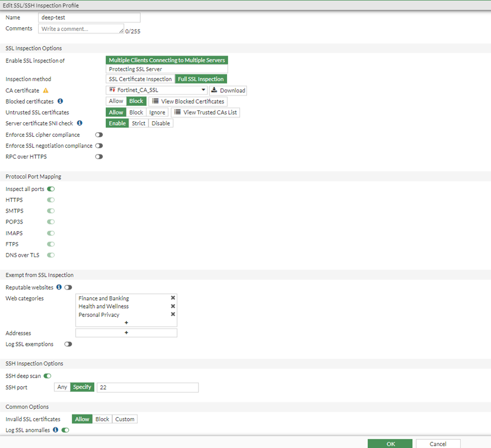Screen dimensions: 491x448
Task: Open View Blocked Certificates list
Action: pyautogui.click(x=188, y=101)
